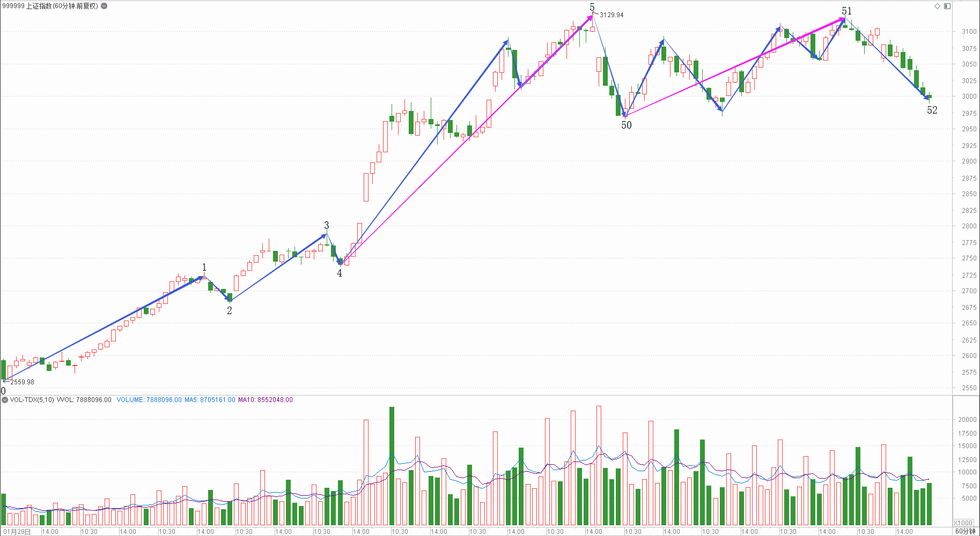Toggle the side panel icon at top right

tap(947, 6)
